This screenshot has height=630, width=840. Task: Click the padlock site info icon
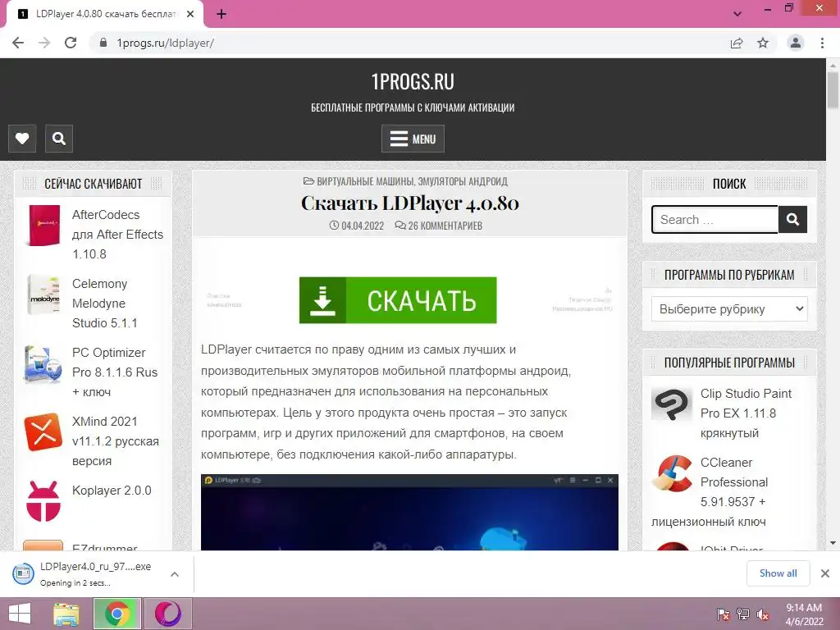point(103,43)
